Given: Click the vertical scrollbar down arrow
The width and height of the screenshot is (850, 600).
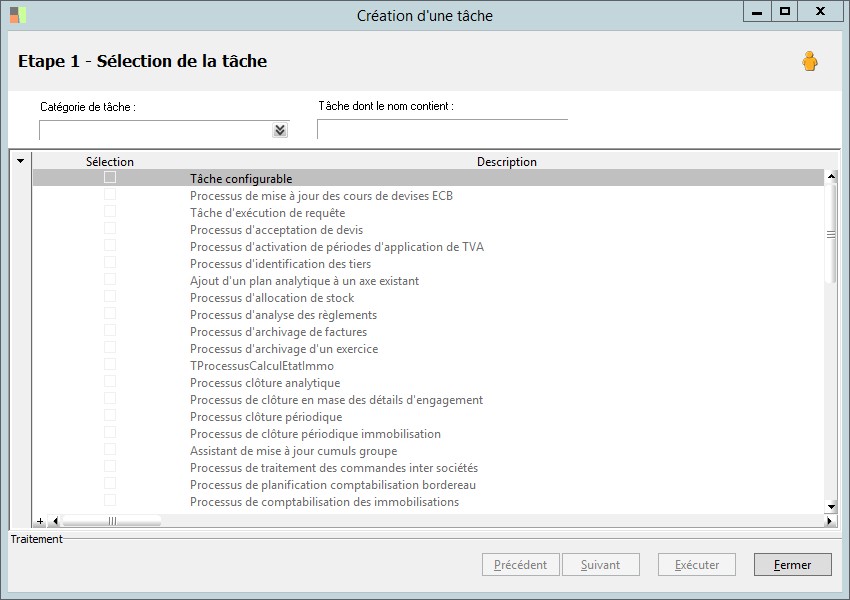Looking at the screenshot, I should pyautogui.click(x=830, y=507).
